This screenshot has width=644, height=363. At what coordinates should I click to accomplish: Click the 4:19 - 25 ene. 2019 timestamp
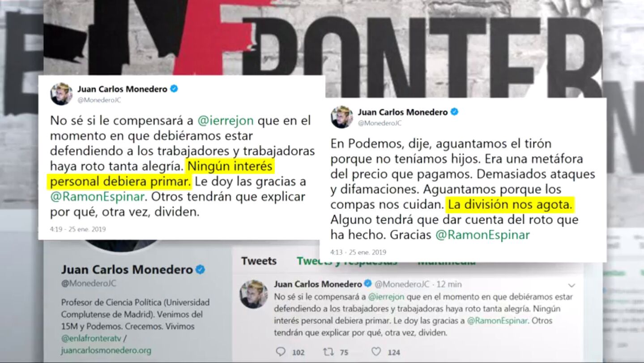pos(78,229)
